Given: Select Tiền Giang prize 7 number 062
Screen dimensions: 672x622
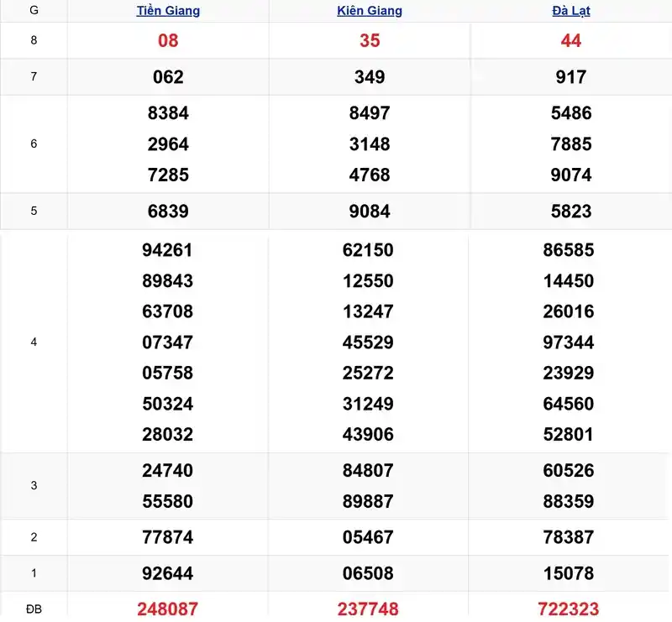Looking at the screenshot, I should 168,77.
